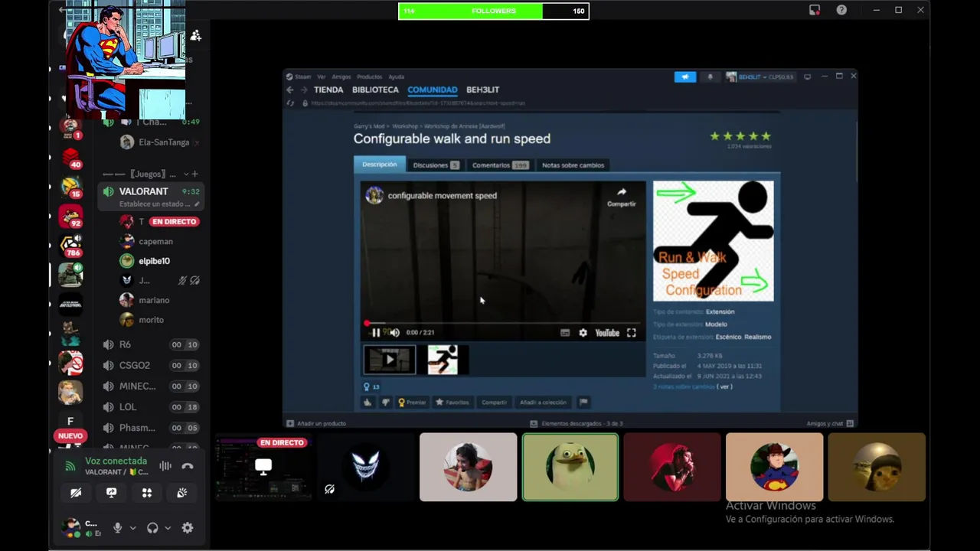Open Steam COMUNIDAD section
Viewport: 980px width, 551px height.
[x=432, y=90]
